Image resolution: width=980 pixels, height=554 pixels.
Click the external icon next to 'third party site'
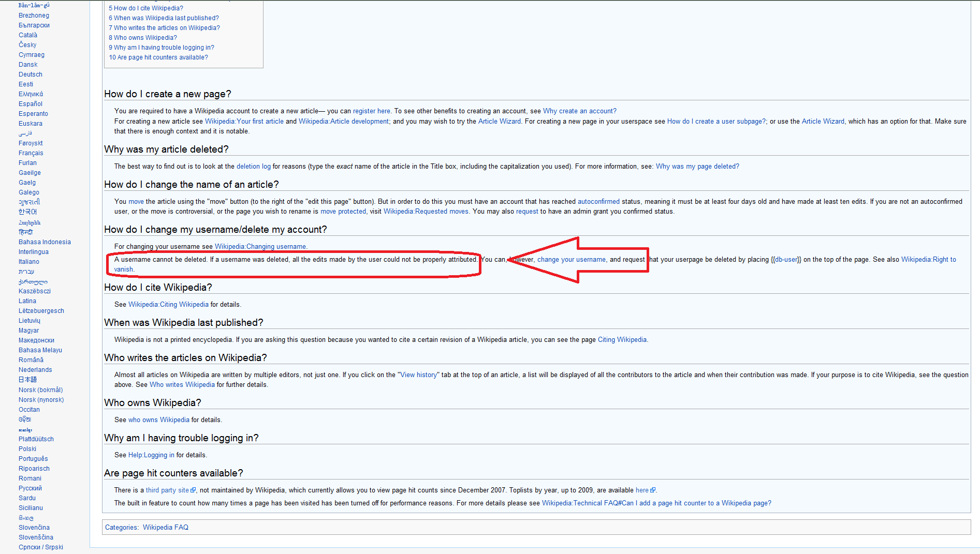pyautogui.click(x=193, y=490)
